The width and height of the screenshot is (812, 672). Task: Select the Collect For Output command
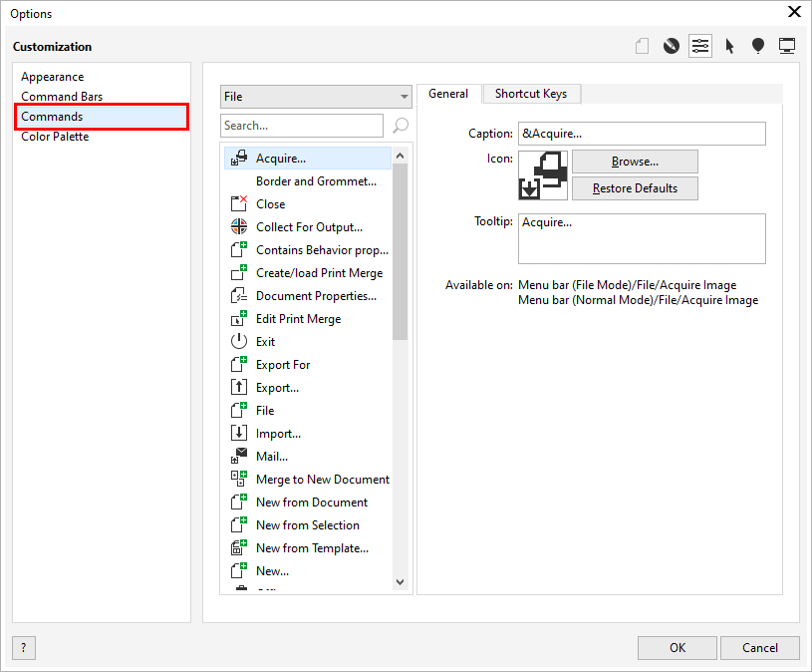click(x=308, y=227)
